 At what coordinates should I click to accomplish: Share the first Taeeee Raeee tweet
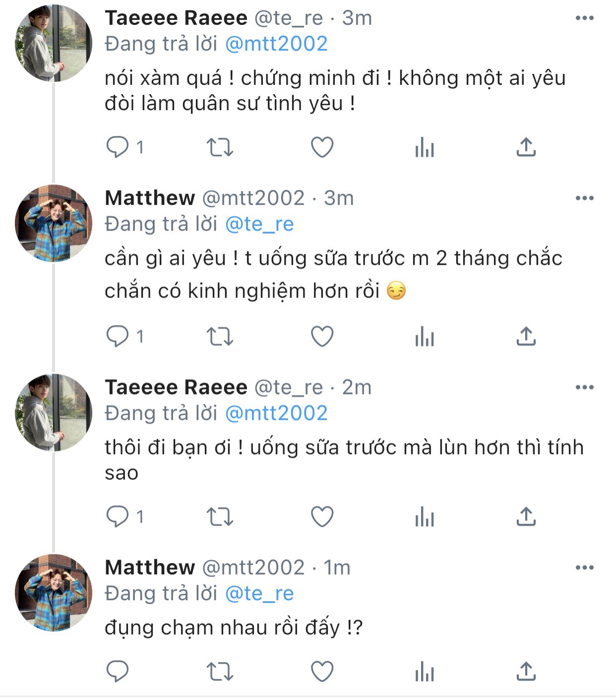526,147
